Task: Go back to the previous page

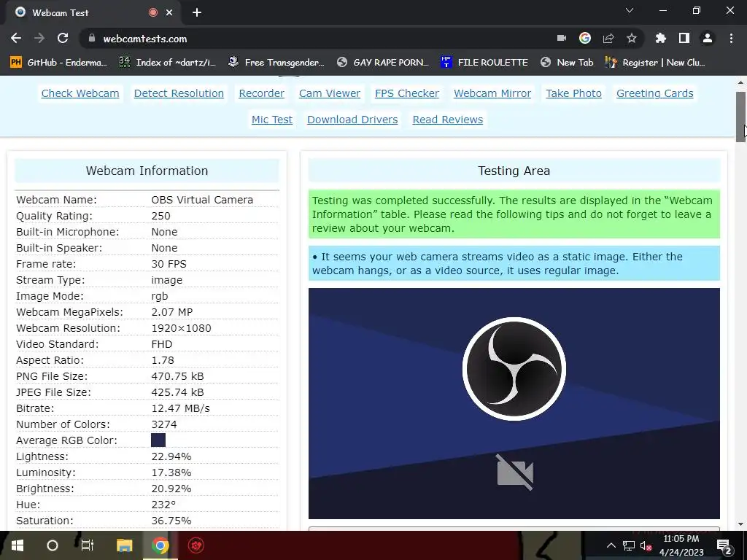Action: [x=16, y=39]
